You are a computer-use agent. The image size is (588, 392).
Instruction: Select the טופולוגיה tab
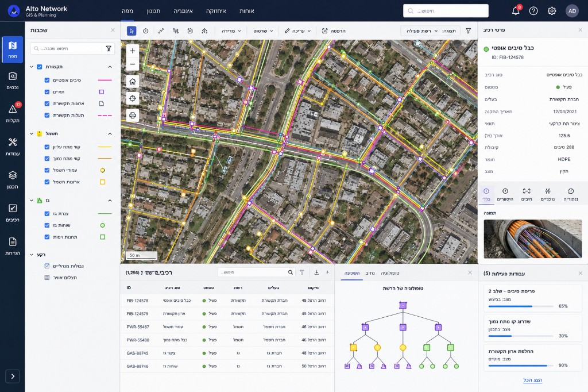pos(390,273)
